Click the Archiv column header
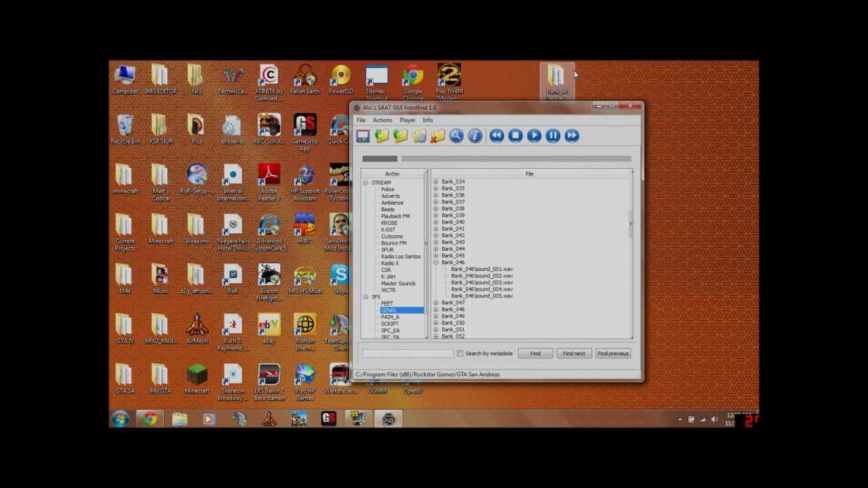 click(x=393, y=174)
